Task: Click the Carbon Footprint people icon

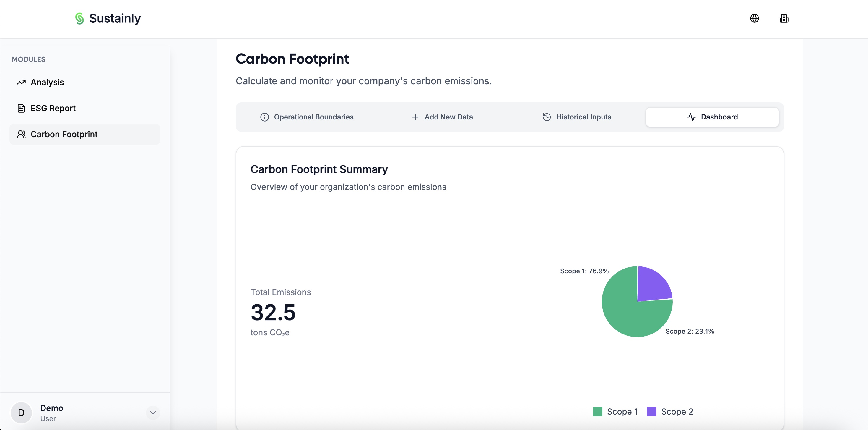Action: pyautogui.click(x=21, y=134)
